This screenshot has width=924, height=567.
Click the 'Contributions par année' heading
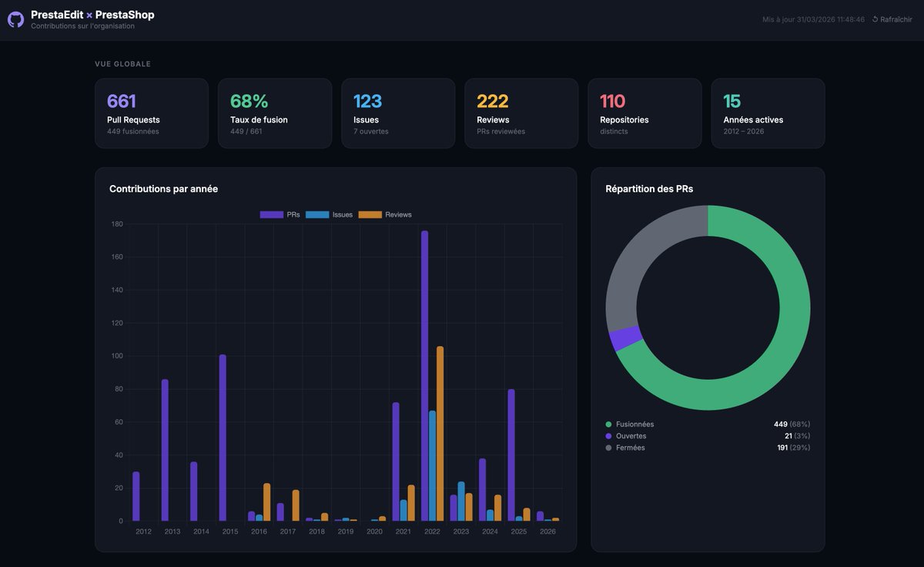(x=163, y=189)
